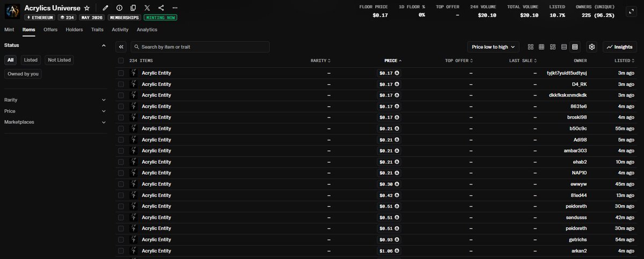Check the box for tyjkt7yuidt5udtyuj's item

(x=121, y=73)
